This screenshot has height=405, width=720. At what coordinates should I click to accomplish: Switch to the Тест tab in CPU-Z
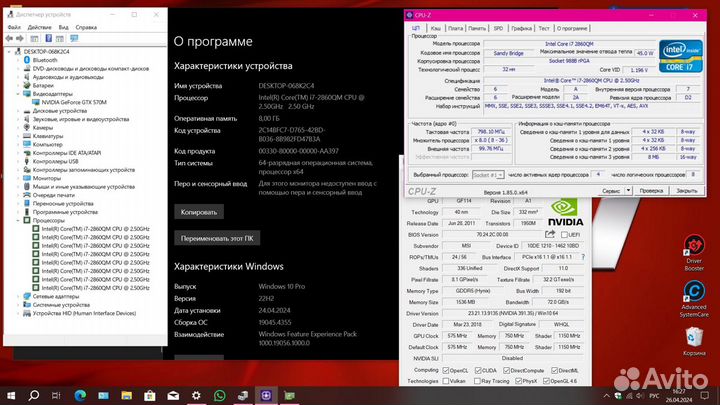click(544, 28)
